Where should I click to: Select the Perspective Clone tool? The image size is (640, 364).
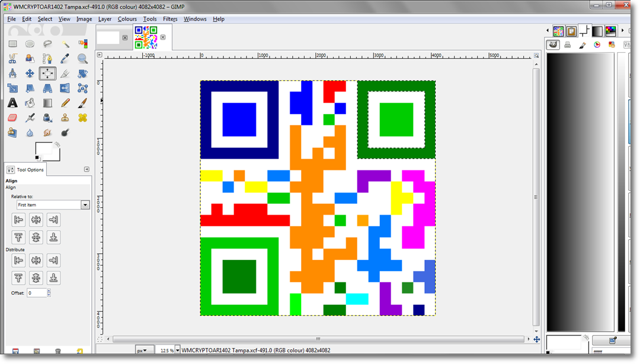[x=12, y=133]
